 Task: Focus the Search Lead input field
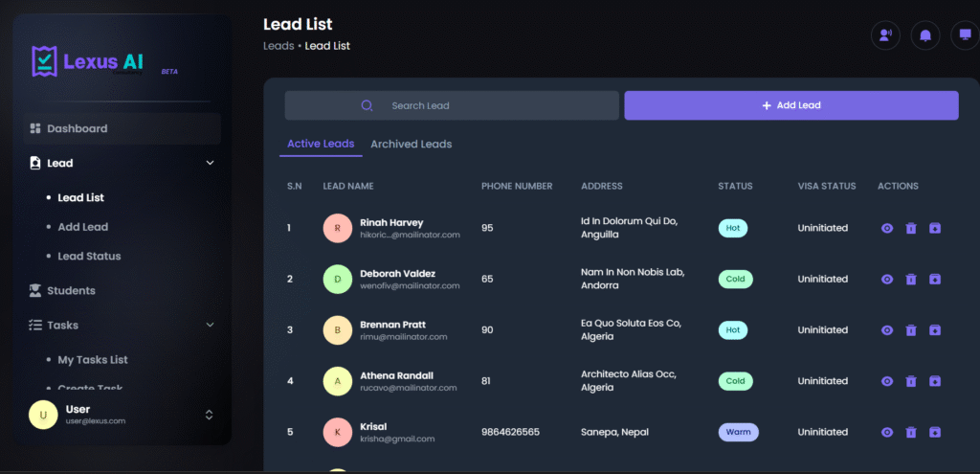[x=452, y=105]
